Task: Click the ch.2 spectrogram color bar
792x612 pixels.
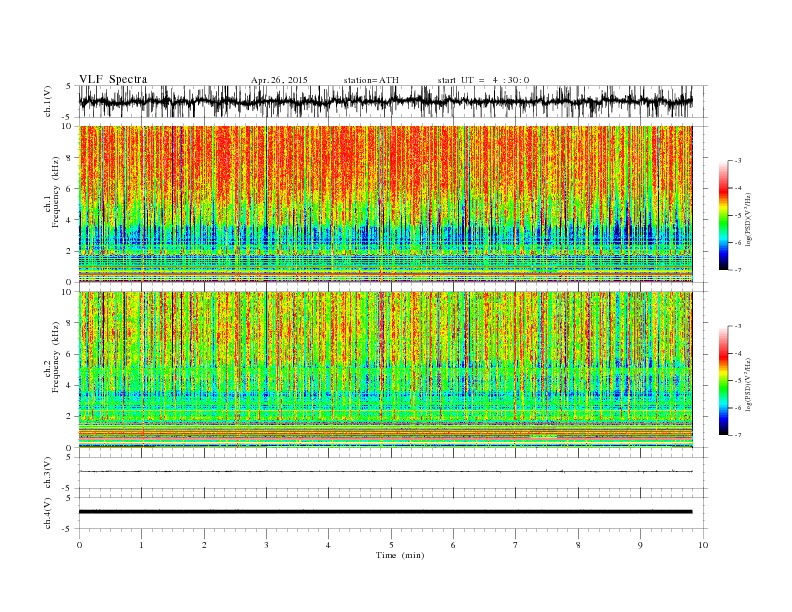Action: coord(723,380)
